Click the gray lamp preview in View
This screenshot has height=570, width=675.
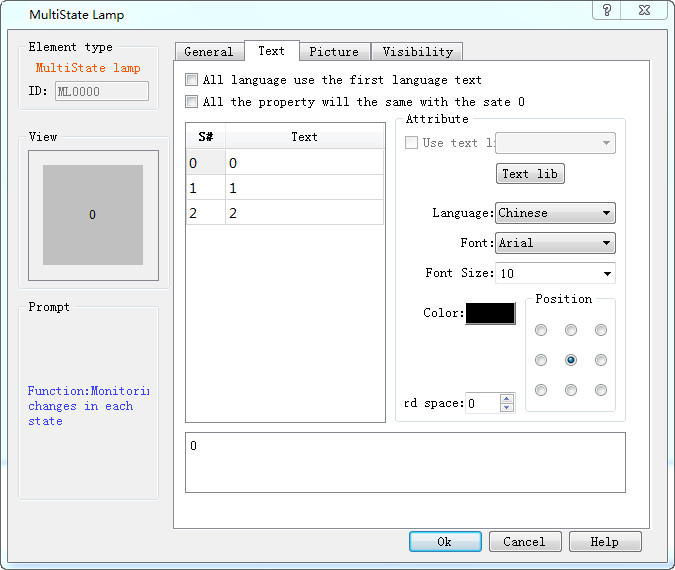(93, 215)
